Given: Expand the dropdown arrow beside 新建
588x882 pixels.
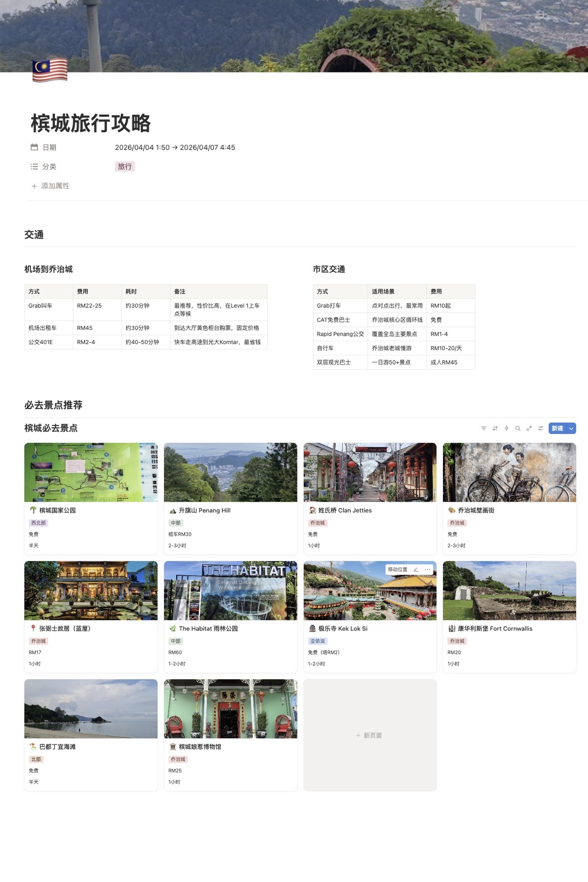Looking at the screenshot, I should click(x=571, y=428).
